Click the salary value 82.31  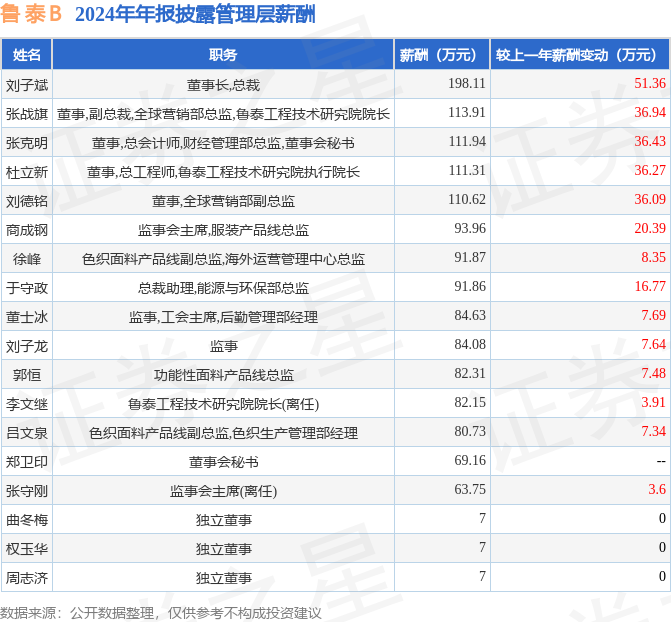[x=470, y=373]
